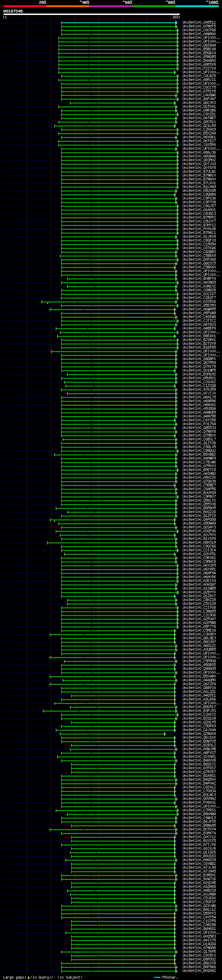Click the UniRef100_B8F866 label
The height and width of the screenshot is (980, 222).
[x=199, y=967]
